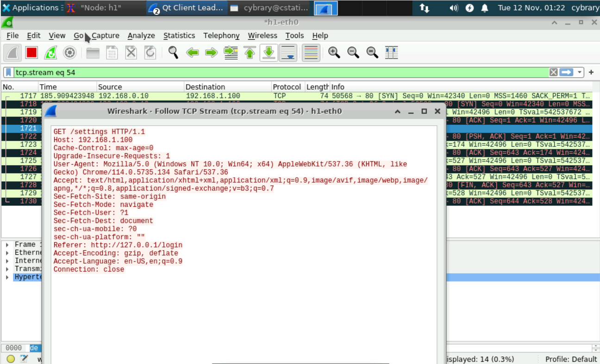Open the Statistics menu
Screen dimensions: 600x364
tap(179, 36)
